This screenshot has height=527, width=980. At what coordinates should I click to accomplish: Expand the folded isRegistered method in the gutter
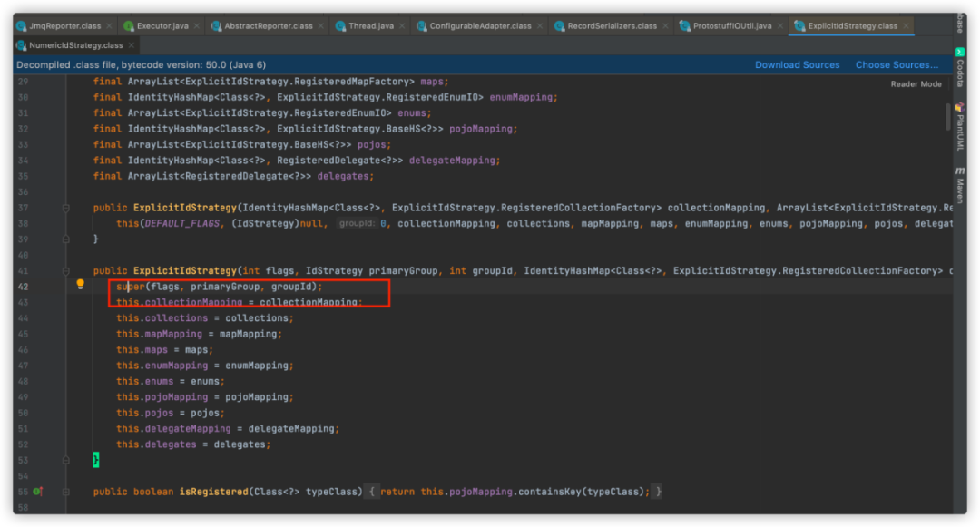[65, 492]
